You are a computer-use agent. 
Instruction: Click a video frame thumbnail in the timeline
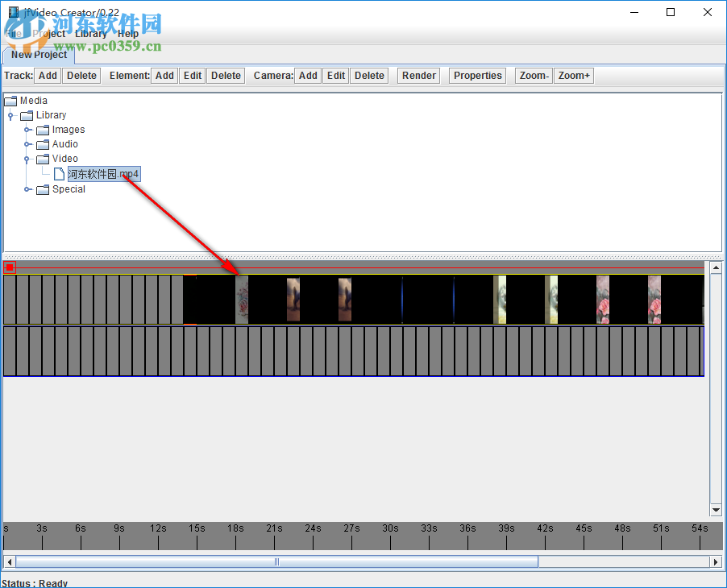click(x=292, y=300)
